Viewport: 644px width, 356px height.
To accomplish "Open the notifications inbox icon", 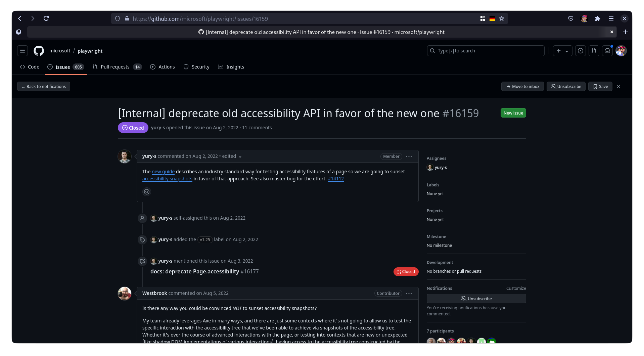I will click(607, 51).
